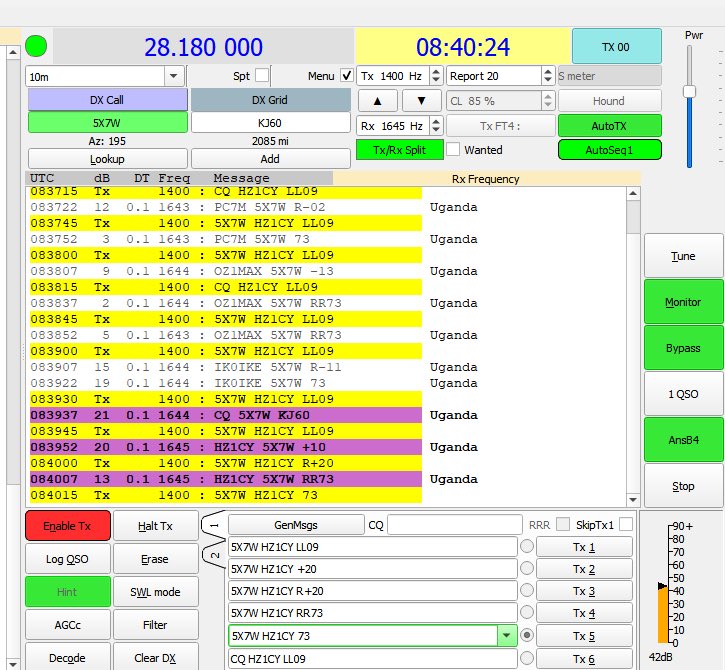Click the GenMsgs button

[x=296, y=525]
